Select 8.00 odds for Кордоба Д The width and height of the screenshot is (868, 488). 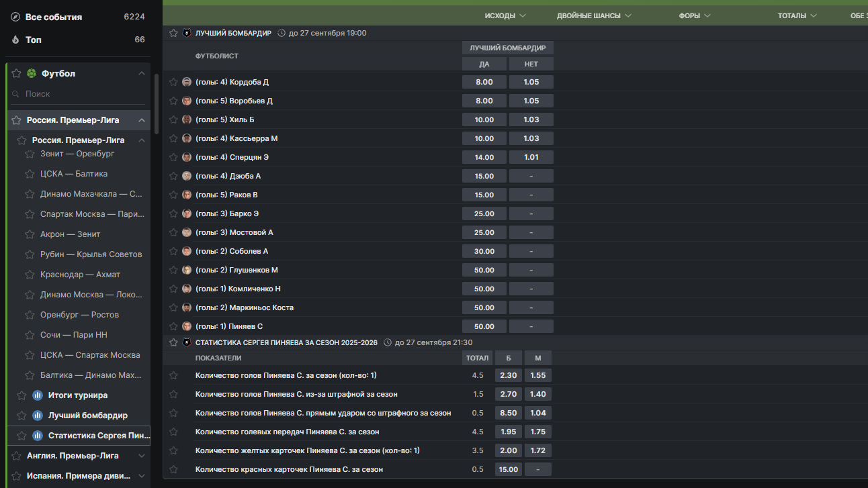(484, 82)
